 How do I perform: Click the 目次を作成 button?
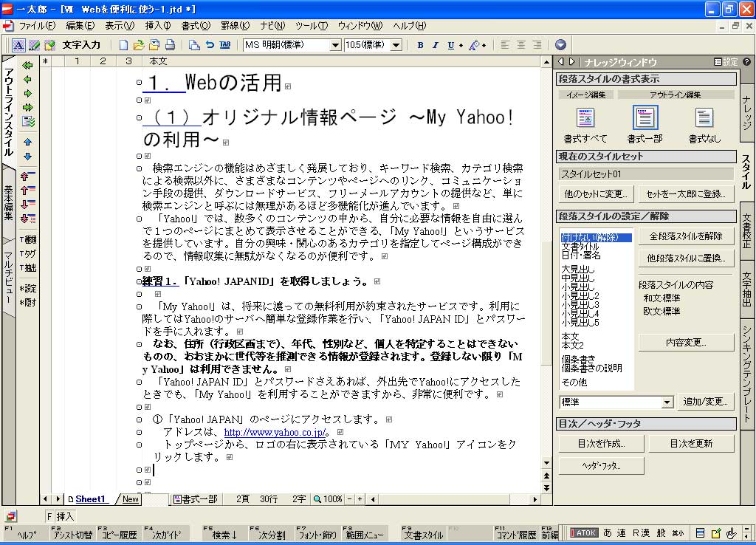point(601,443)
